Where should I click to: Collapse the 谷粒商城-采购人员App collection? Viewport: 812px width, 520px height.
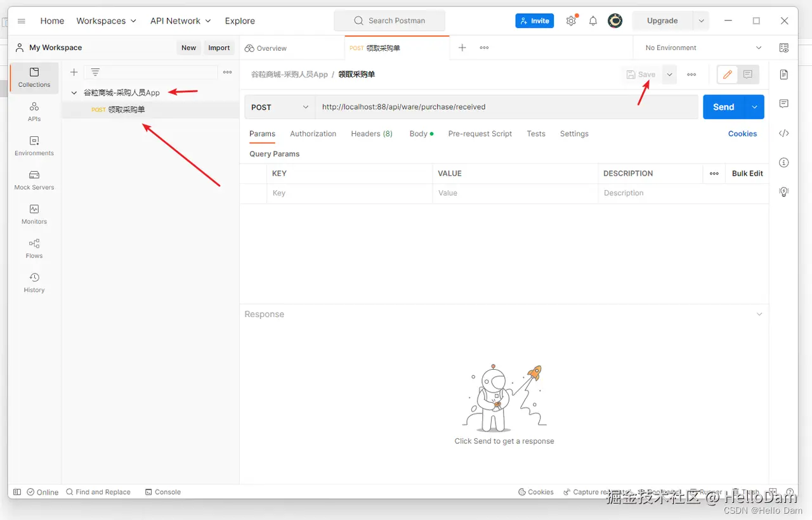[74, 93]
